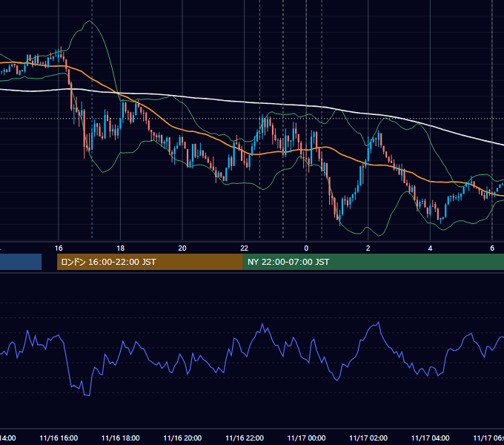The width and height of the screenshot is (504, 445).
Task: Click the 18 hour label on the upper axis
Action: pyautogui.click(x=121, y=248)
